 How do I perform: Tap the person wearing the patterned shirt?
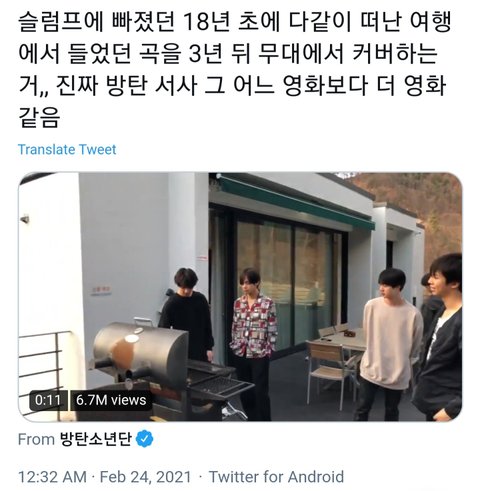[x=253, y=343]
